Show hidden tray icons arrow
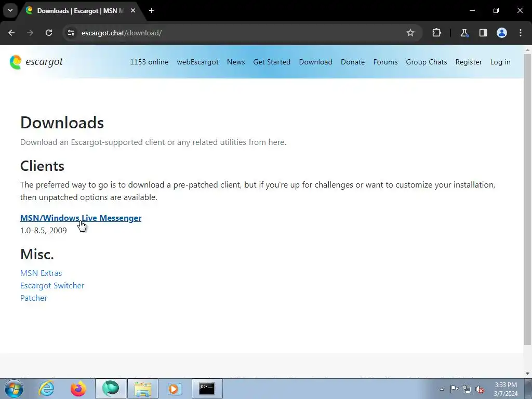The image size is (532, 399). pyautogui.click(x=442, y=389)
